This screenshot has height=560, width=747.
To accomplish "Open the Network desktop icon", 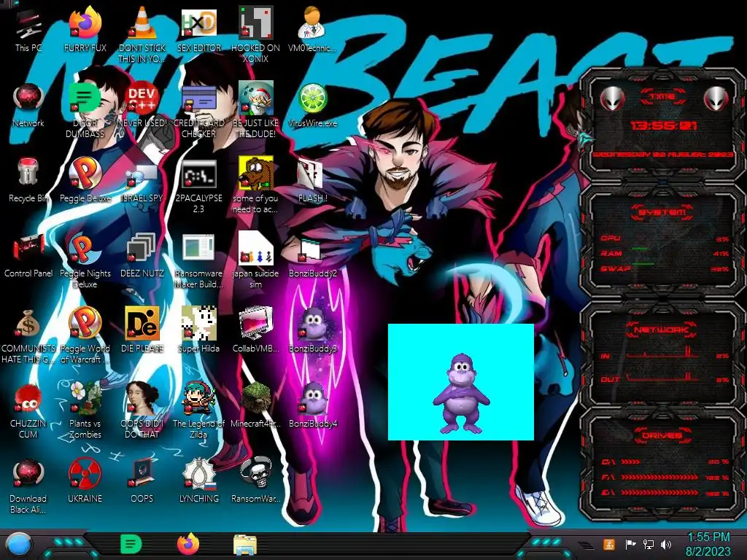I will pos(28,106).
